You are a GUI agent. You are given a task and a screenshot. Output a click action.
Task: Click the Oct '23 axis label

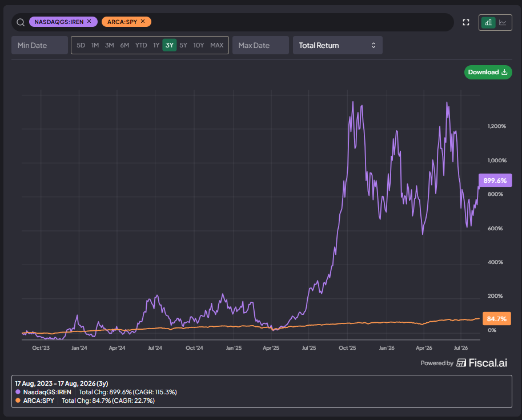[41, 348]
